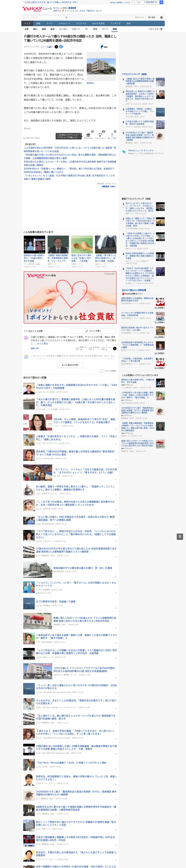Click the 購入履歴 link
186x868 pixels.
[x=152, y=17]
